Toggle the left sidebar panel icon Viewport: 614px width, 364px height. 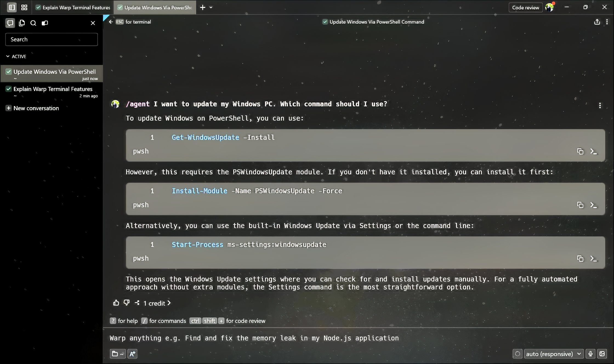12,7
